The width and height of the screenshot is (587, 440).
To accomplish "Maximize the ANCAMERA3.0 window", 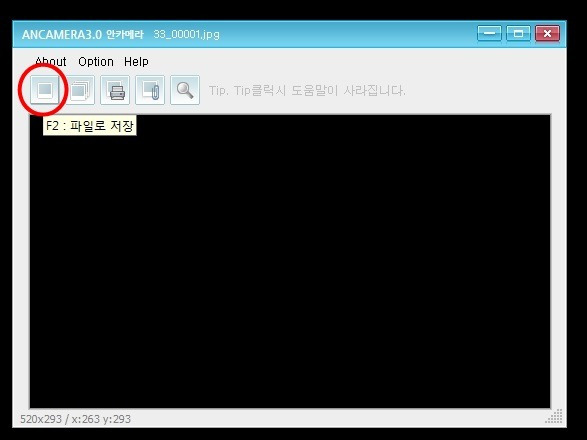I will [518, 34].
